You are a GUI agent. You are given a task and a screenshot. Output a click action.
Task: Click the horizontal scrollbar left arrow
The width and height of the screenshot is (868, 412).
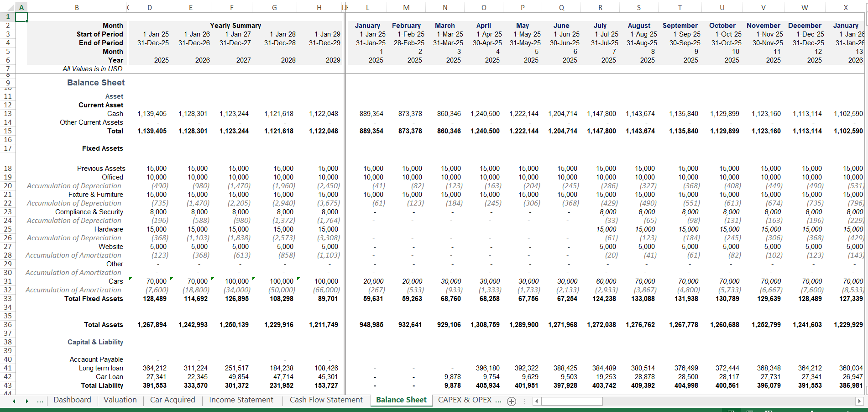(537, 401)
